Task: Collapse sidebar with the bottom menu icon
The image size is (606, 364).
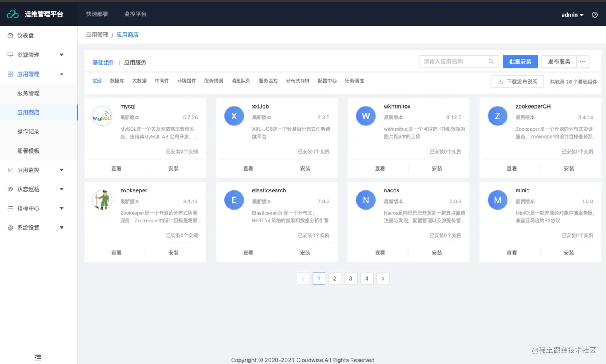Action: 38,358
